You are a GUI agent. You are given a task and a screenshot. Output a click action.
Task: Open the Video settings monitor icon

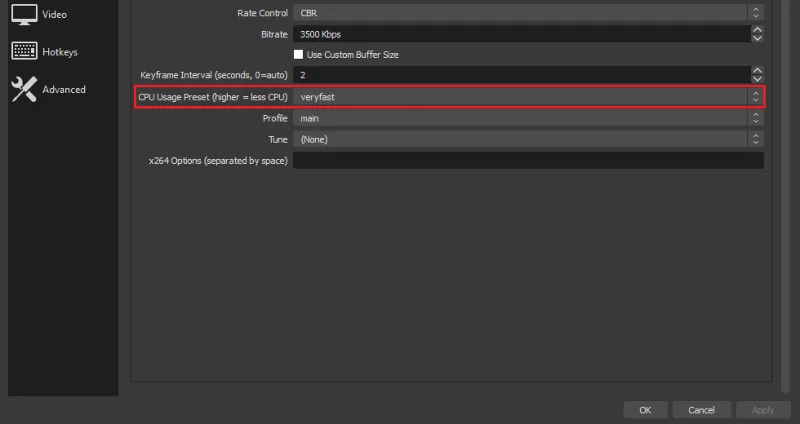(24, 14)
